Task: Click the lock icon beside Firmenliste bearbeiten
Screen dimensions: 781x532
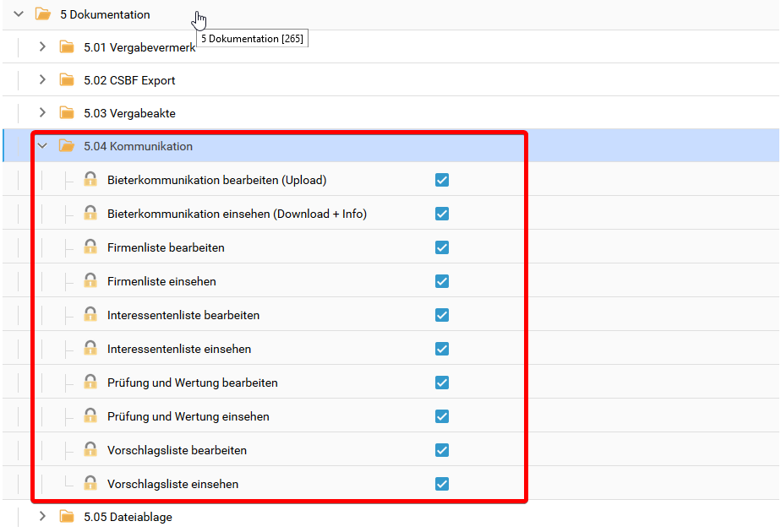Action: point(90,247)
